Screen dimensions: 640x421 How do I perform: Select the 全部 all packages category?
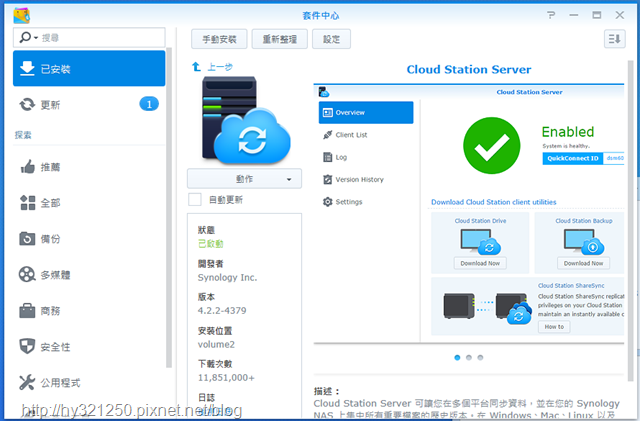[x=89, y=203]
